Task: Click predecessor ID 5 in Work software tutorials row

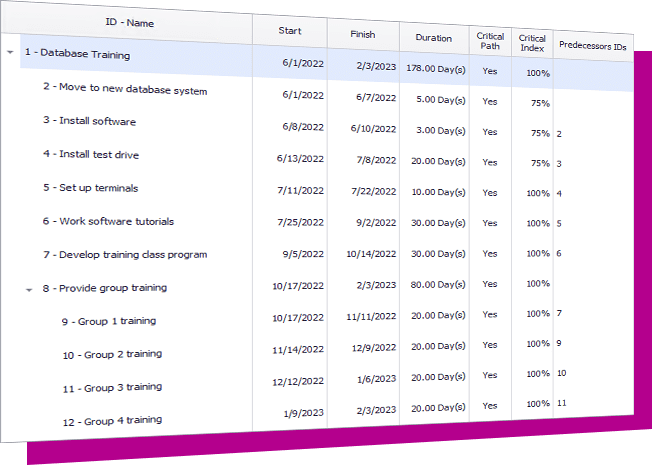Action: point(559,224)
